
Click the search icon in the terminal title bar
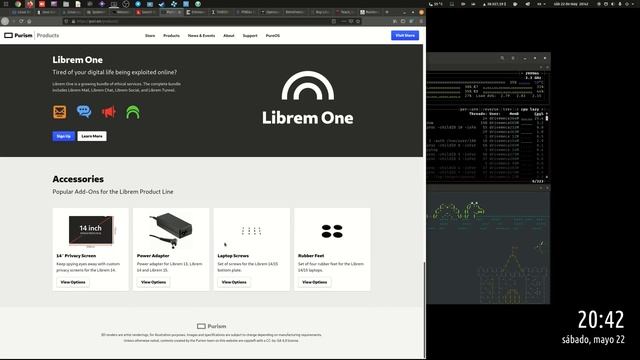(x=502, y=58)
